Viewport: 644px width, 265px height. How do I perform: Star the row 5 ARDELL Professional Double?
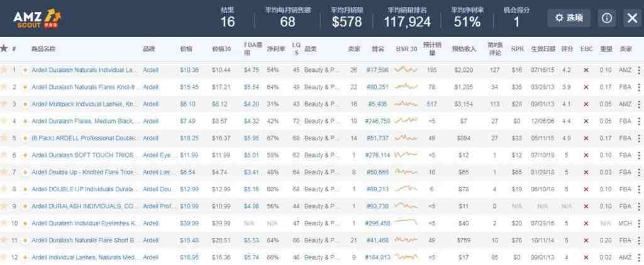[x=4, y=138]
